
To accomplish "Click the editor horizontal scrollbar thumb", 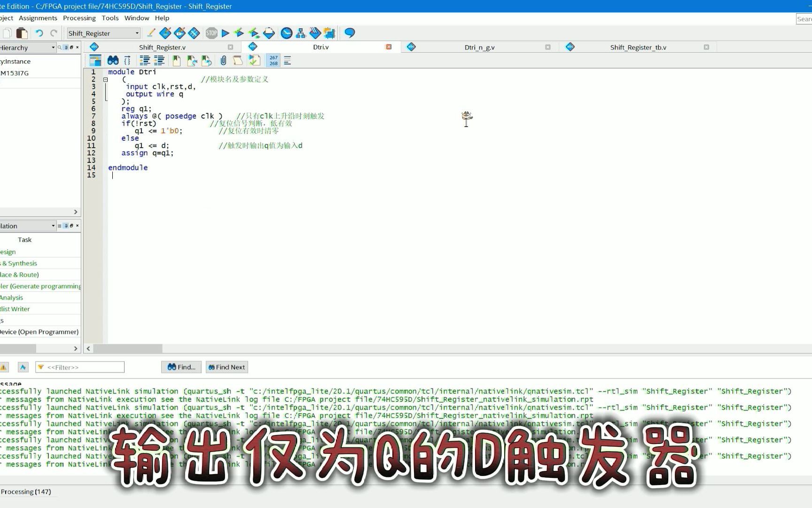I will (128, 349).
